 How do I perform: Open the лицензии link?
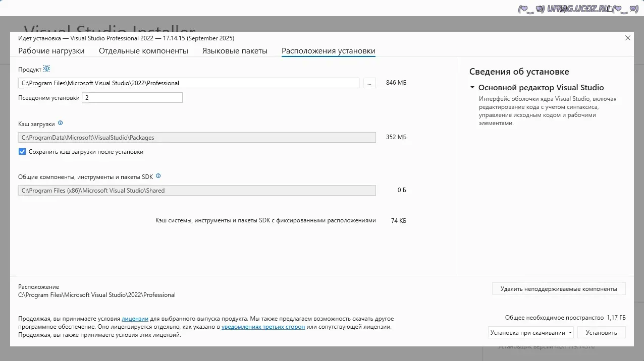[x=135, y=319]
